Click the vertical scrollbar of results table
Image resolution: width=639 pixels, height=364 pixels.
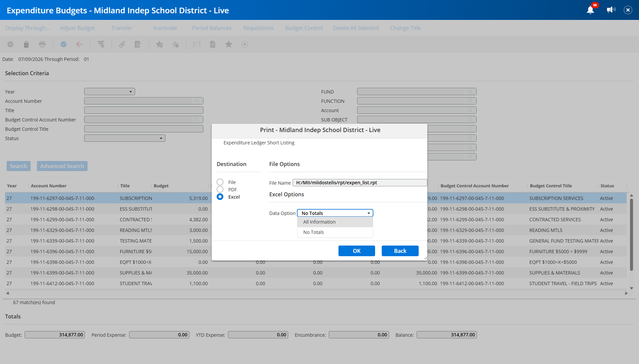coord(631,235)
